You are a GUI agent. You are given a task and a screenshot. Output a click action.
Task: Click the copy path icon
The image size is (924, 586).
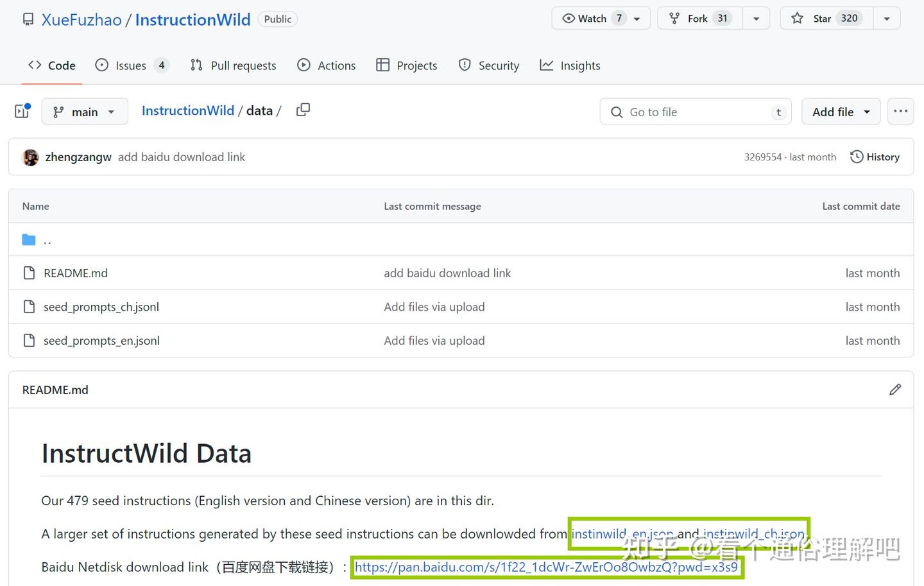(303, 110)
